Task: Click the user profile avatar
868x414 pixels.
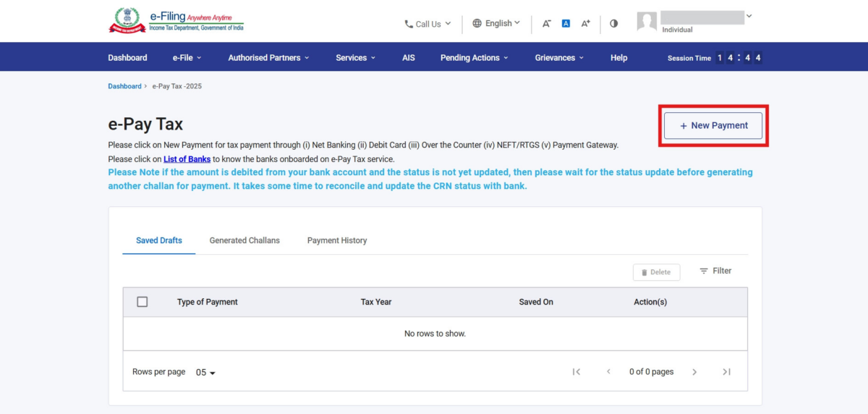Action: [x=647, y=22]
